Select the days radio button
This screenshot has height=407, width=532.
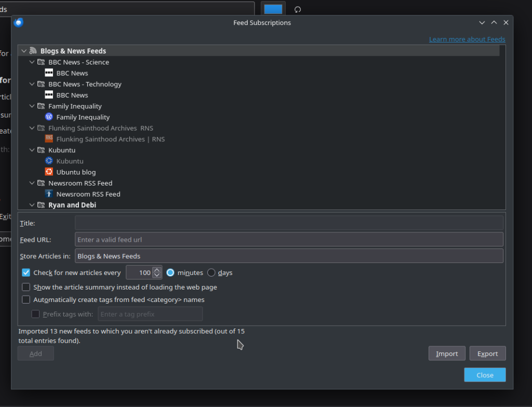pyautogui.click(x=211, y=272)
